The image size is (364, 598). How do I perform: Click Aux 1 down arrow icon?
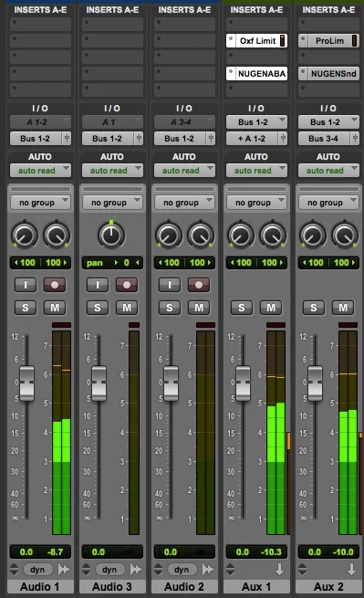279,570
